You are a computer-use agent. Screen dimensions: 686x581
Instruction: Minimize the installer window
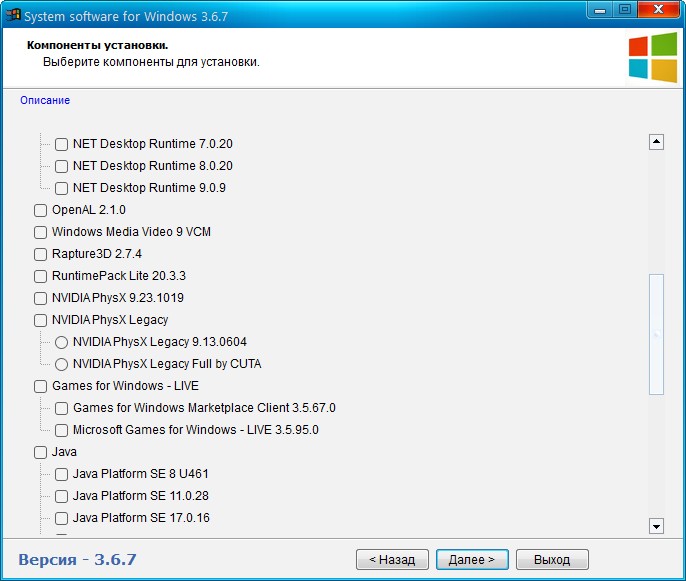(600, 10)
